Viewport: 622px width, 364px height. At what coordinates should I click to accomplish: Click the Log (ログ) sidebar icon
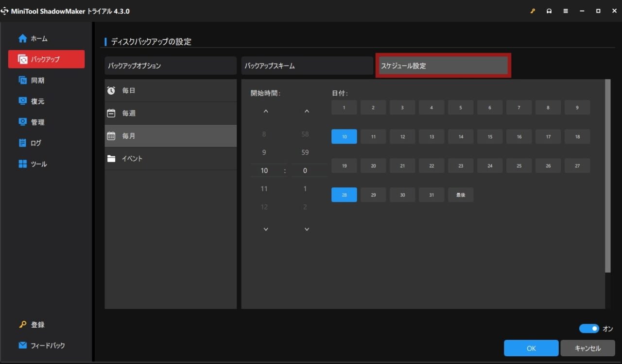22,143
